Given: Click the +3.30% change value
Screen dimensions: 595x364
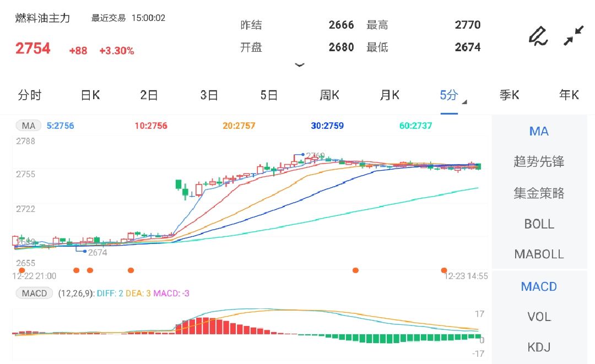Looking at the screenshot, I should [x=116, y=51].
